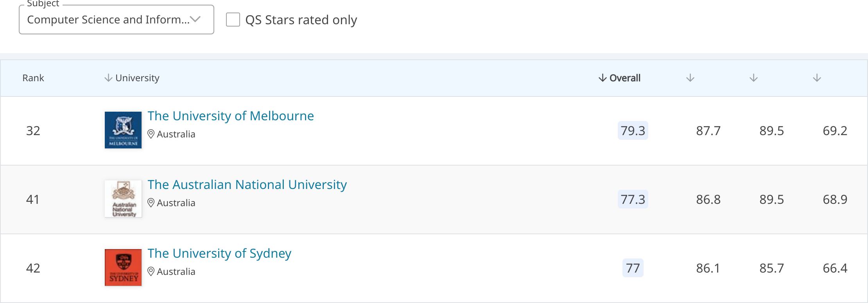The image size is (868, 303).
Task: Click the Australian National University logo
Action: click(123, 199)
